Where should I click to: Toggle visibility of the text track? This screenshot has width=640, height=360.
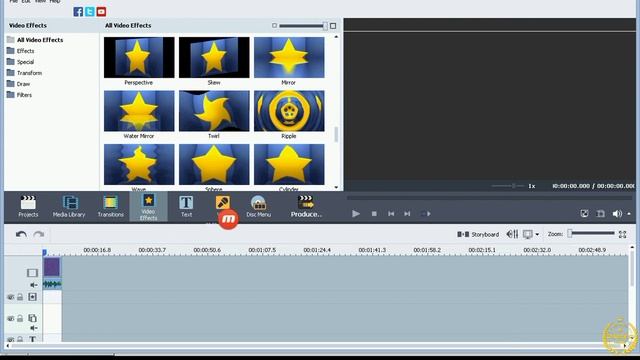coord(11,340)
